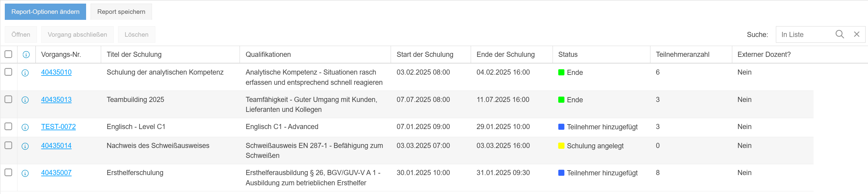Sort by Status column header
This screenshot has width=868, height=194.
pyautogui.click(x=567, y=54)
